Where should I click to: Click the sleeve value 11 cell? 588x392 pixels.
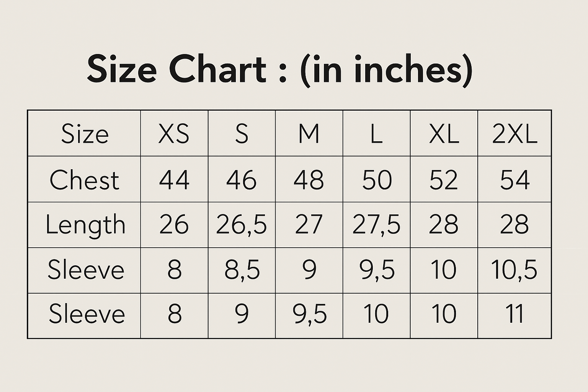[514, 315]
